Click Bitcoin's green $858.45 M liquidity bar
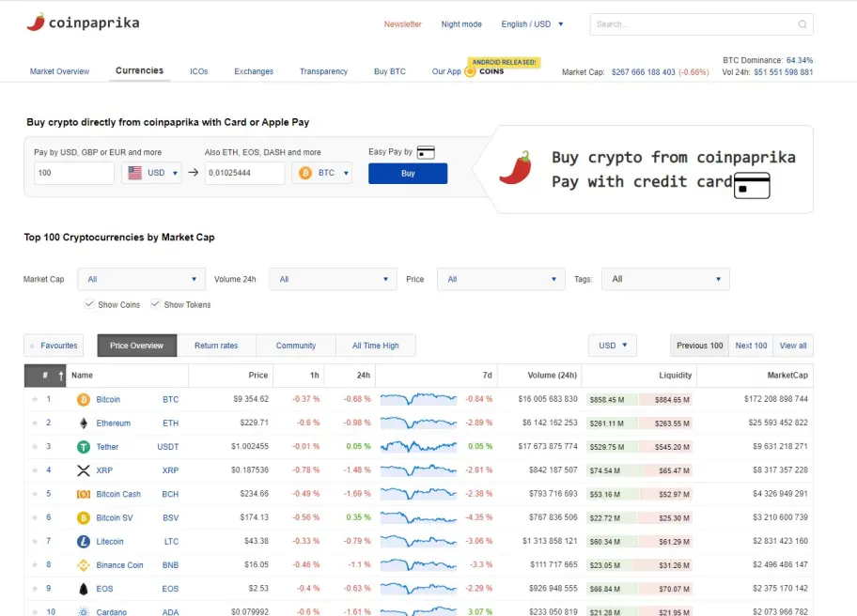The height and width of the screenshot is (616, 857). 612,400
